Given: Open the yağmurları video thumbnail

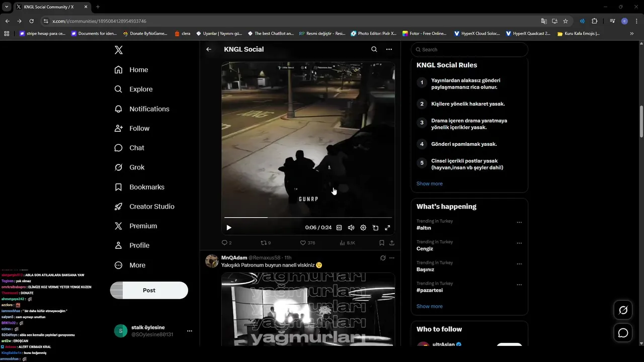Looking at the screenshot, I should 308,309.
